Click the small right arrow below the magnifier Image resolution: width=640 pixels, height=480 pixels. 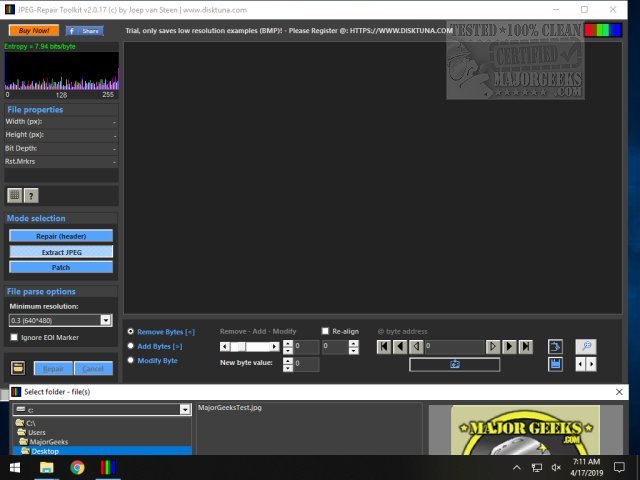tap(591, 364)
